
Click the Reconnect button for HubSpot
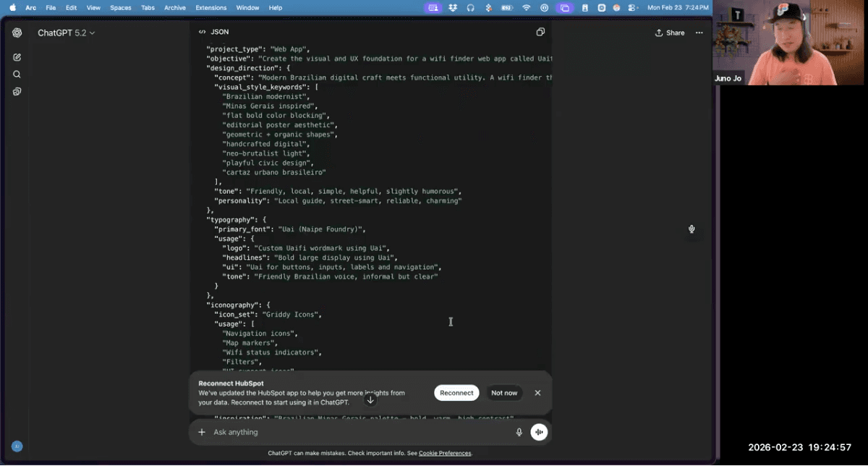pyautogui.click(x=456, y=393)
